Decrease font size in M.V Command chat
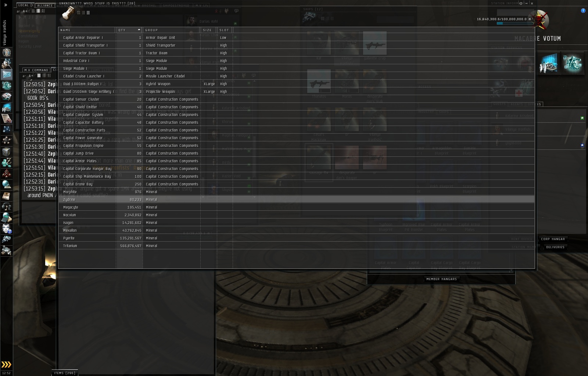This screenshot has height=376, width=588. 24,76
